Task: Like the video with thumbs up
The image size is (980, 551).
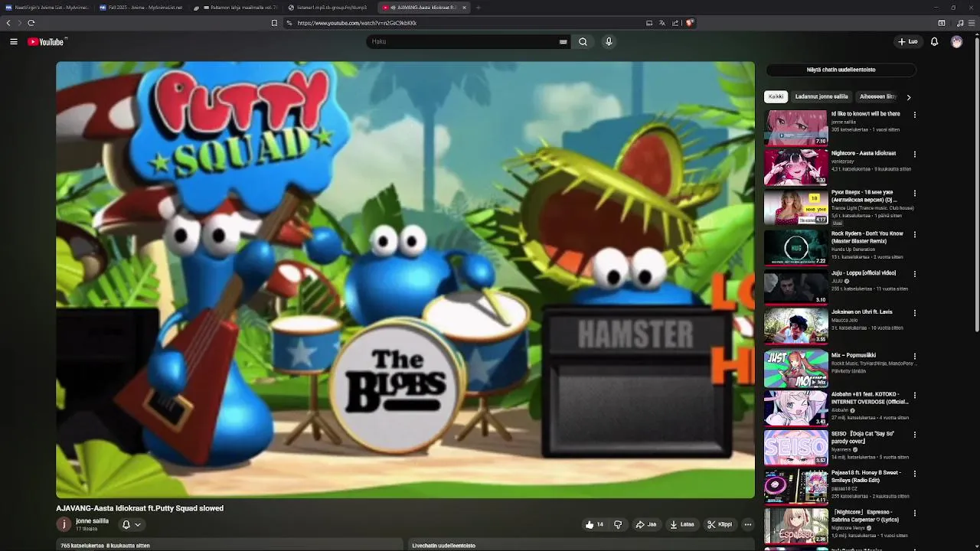Action: 594,524
